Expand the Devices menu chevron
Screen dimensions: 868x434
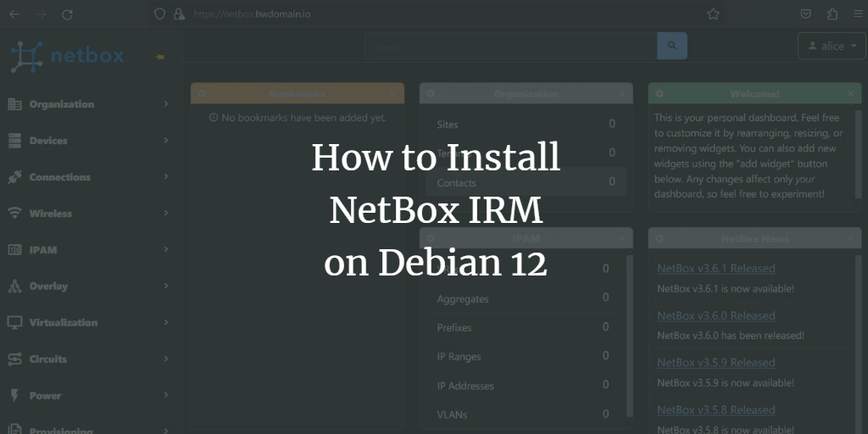(x=165, y=140)
